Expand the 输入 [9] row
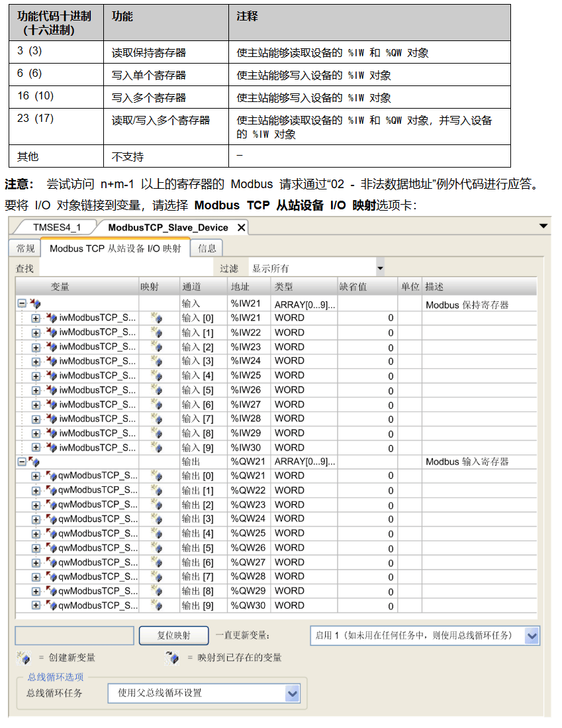This screenshot has height=728, width=562. pyautogui.click(x=36, y=448)
